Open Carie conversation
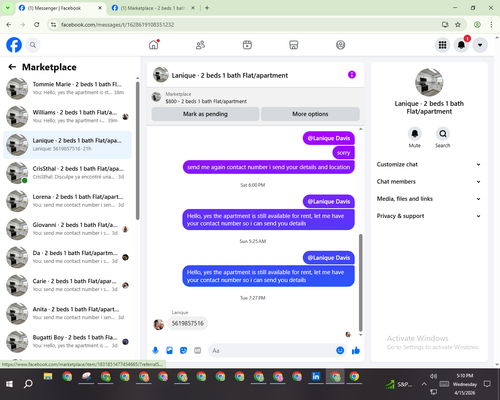 [67, 285]
